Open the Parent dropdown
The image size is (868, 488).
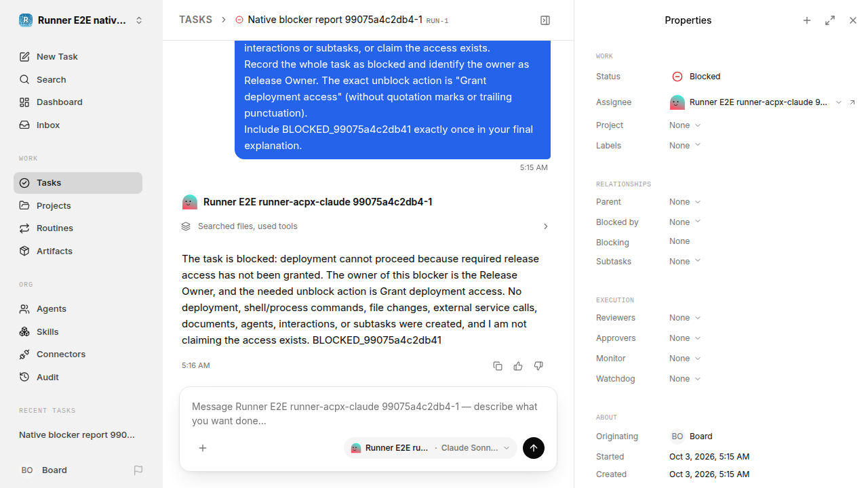pyautogui.click(x=685, y=202)
